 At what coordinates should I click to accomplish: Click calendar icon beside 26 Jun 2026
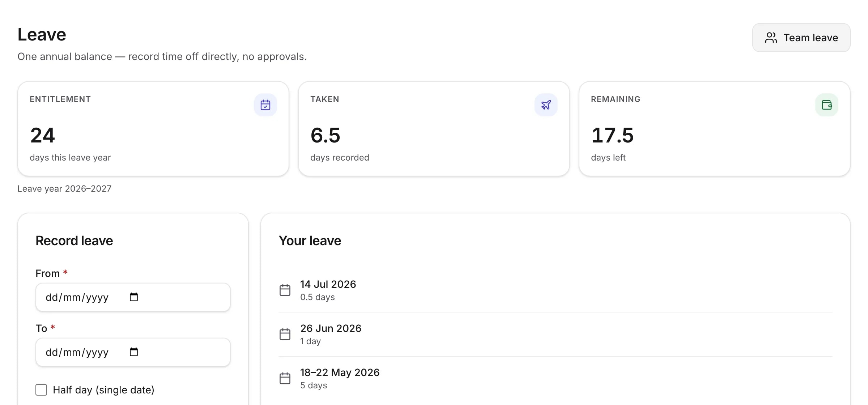tap(285, 334)
